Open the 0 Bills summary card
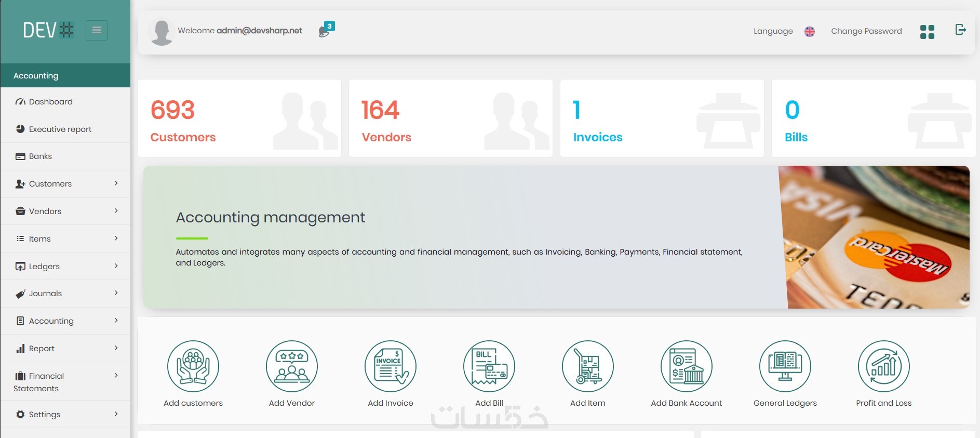 click(874, 118)
